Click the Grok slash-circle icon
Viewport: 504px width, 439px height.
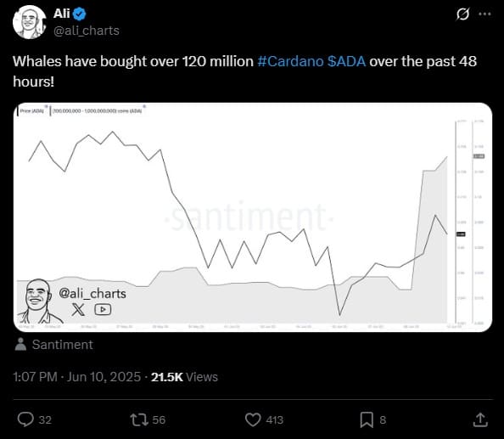pos(463,14)
